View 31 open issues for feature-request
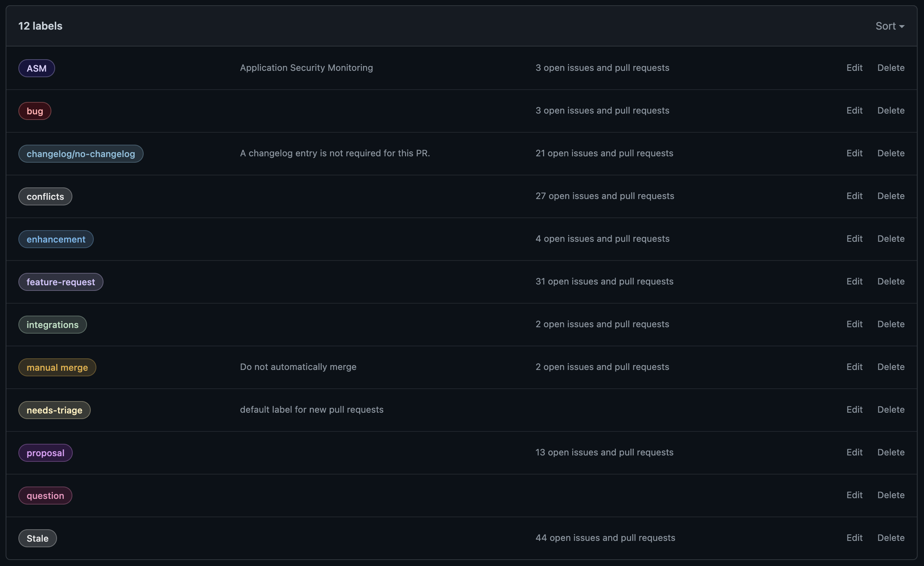Screen dimensions: 924x566 coord(604,282)
